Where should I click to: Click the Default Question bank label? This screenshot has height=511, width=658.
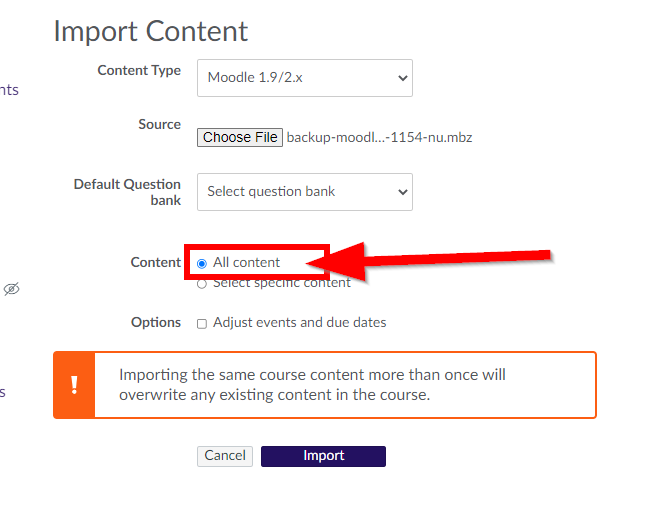(x=127, y=192)
